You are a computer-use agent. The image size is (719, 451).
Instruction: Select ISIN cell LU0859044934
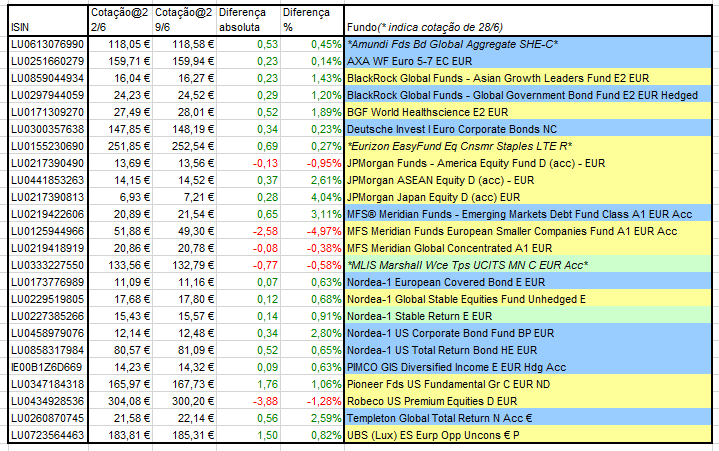click(x=48, y=78)
